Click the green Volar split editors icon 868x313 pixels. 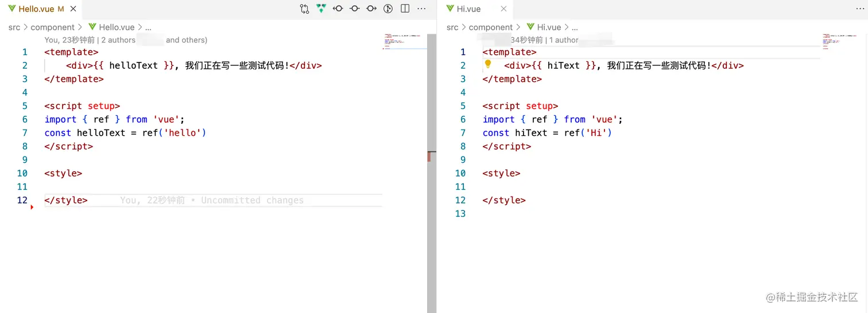[x=321, y=9]
